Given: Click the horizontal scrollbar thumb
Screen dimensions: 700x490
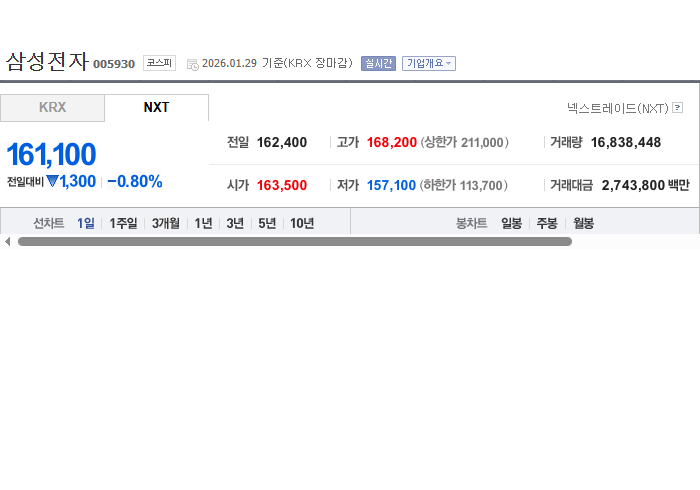Looking at the screenshot, I should (x=295, y=241).
